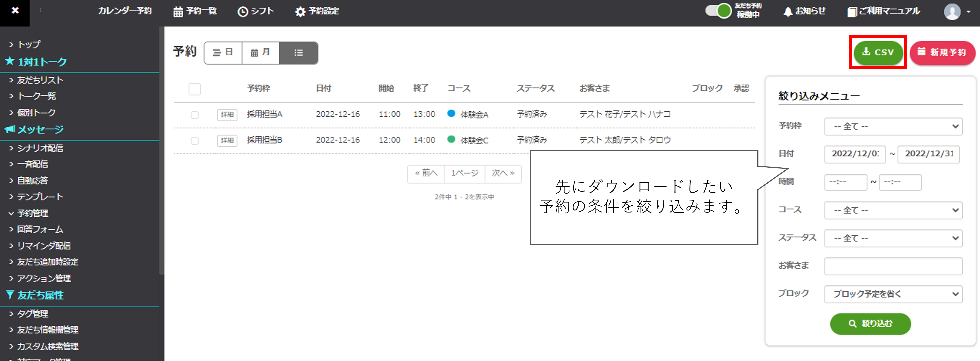
Task: Open the ご利用マニュアル book icon
Action: pos(883,11)
